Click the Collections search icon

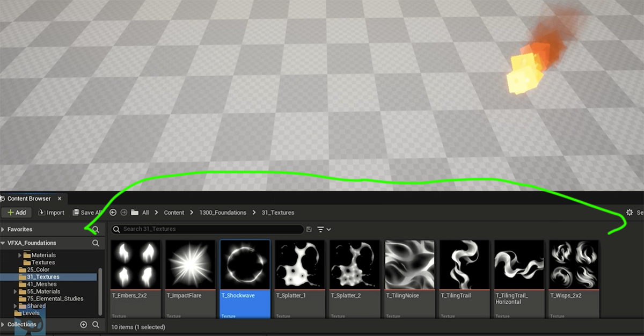click(96, 325)
